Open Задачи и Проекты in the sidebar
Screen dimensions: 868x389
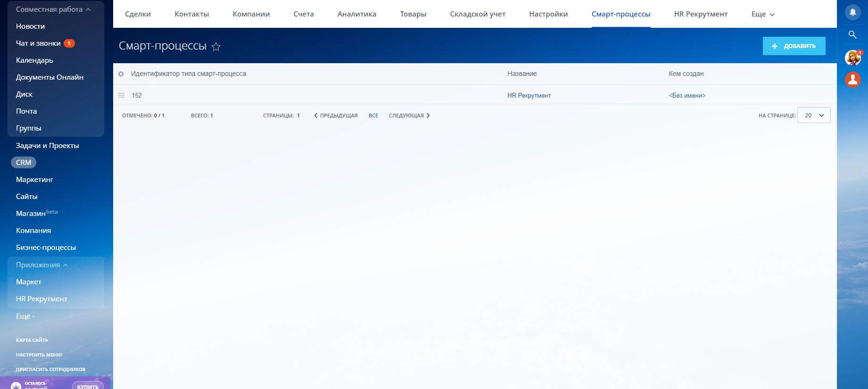click(48, 146)
